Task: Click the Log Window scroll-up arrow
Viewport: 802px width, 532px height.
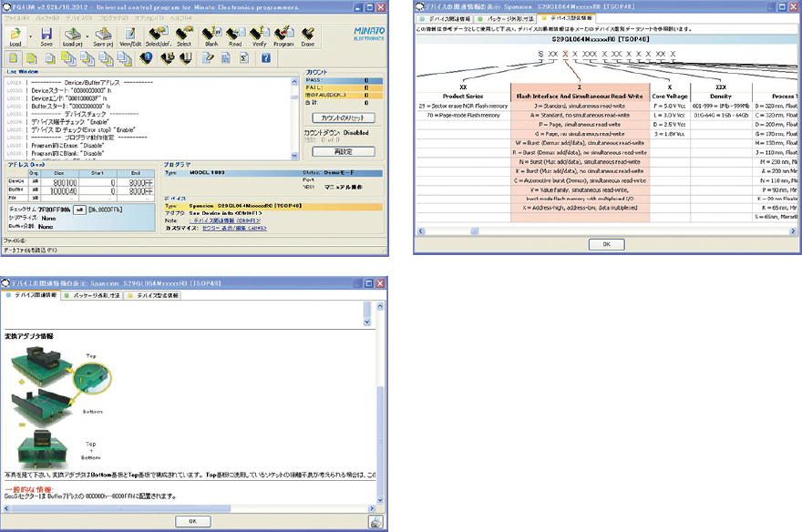Action: [294, 82]
